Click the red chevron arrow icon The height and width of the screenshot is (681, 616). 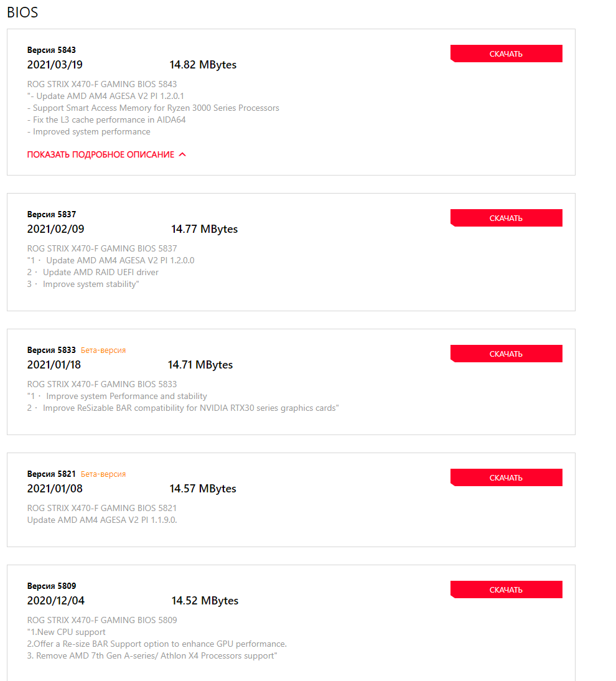(182, 154)
